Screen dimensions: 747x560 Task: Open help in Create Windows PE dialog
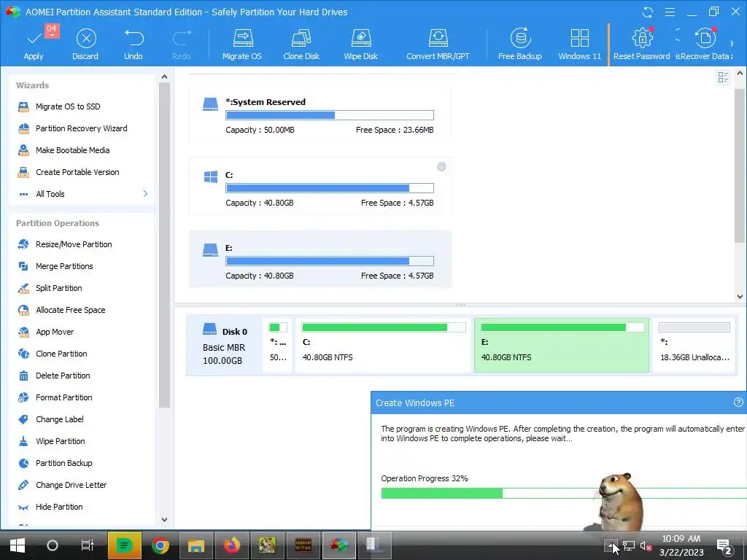point(738,402)
